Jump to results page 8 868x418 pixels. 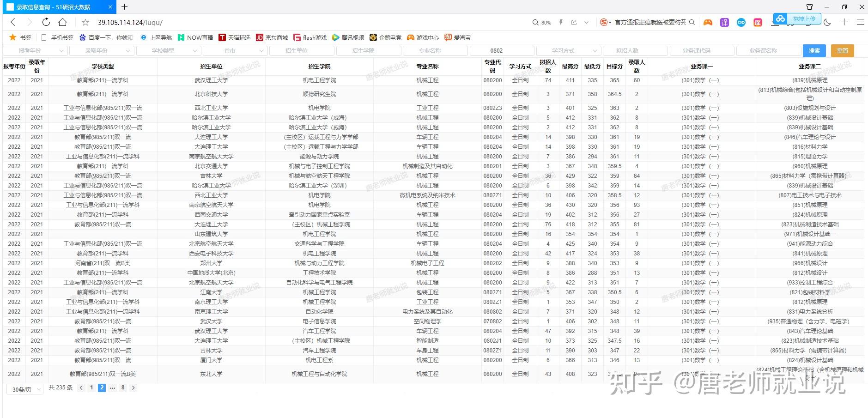coord(123,388)
